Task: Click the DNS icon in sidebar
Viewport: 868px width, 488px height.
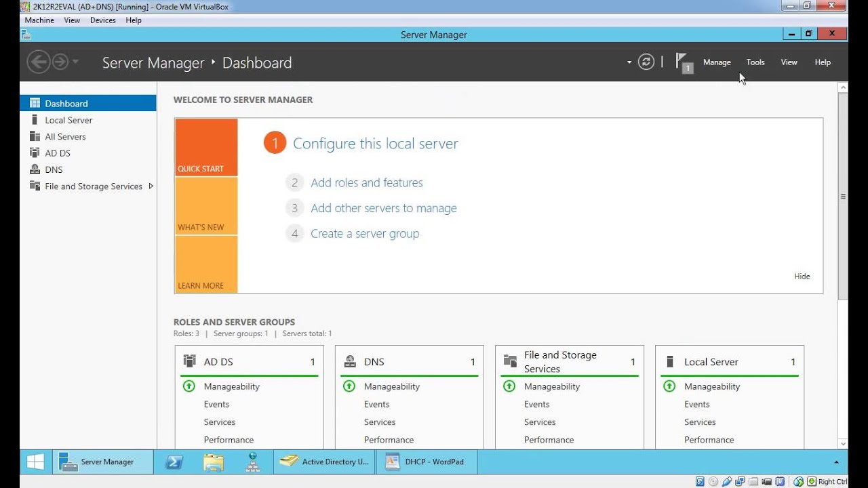Action: point(35,169)
